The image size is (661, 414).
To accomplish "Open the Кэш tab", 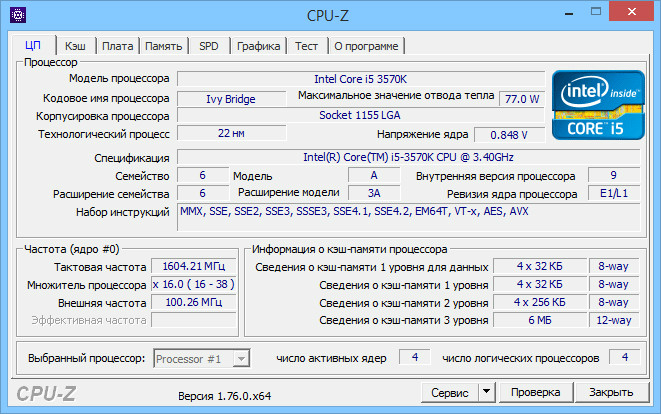I will tap(75, 46).
